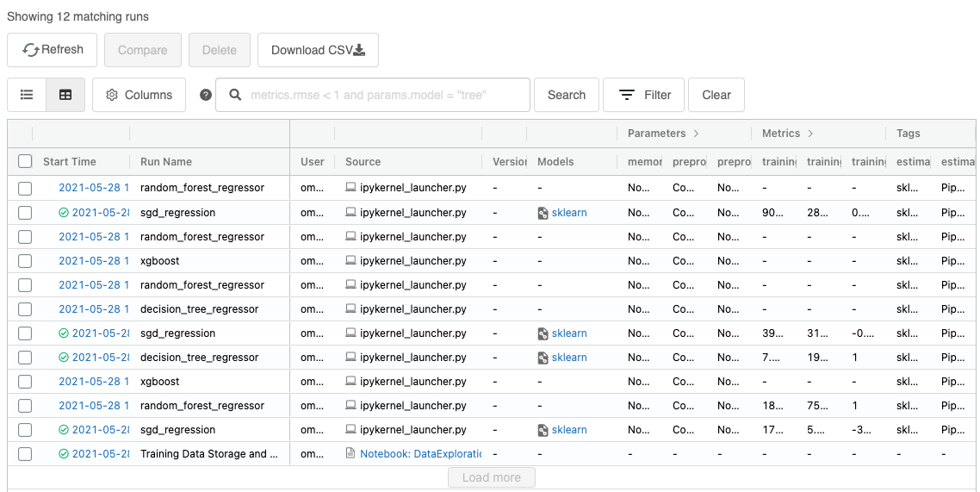The image size is (980, 492).
Task: Switch to compact list view icon
Action: tap(27, 95)
